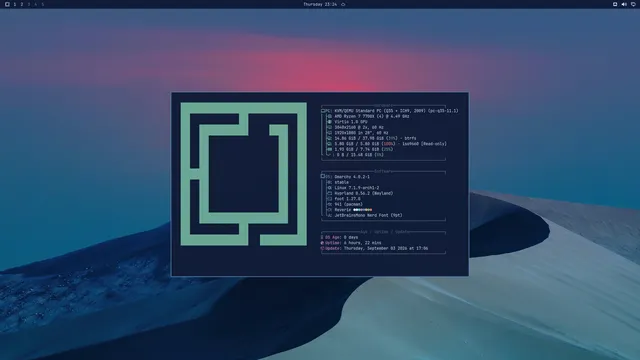Switch to workspace 5
Image resolution: width=640 pixels, height=360 pixels.
pyautogui.click(x=42, y=4)
